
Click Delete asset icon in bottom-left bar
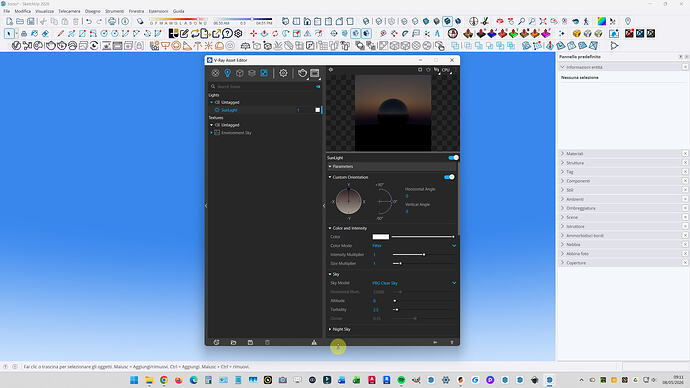click(x=267, y=342)
